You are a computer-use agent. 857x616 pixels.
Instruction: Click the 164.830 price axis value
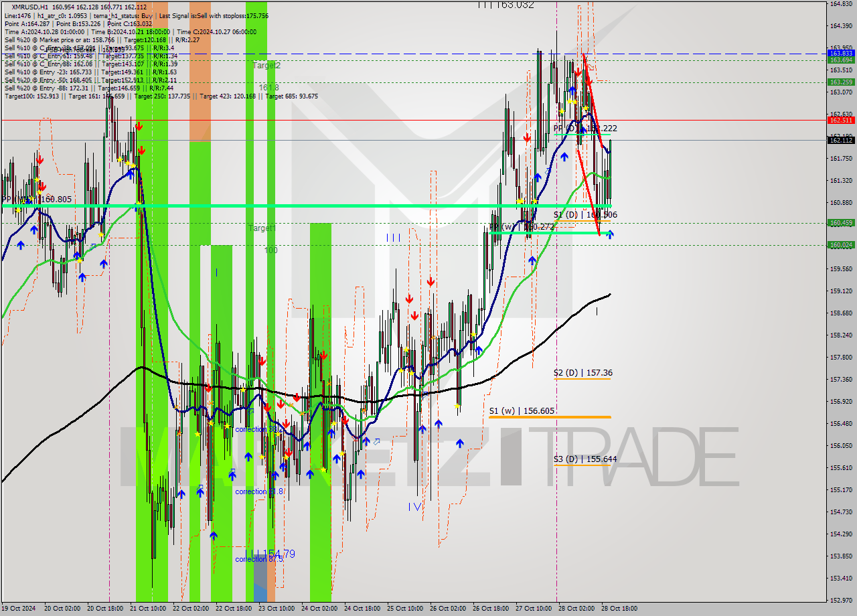point(840,4)
